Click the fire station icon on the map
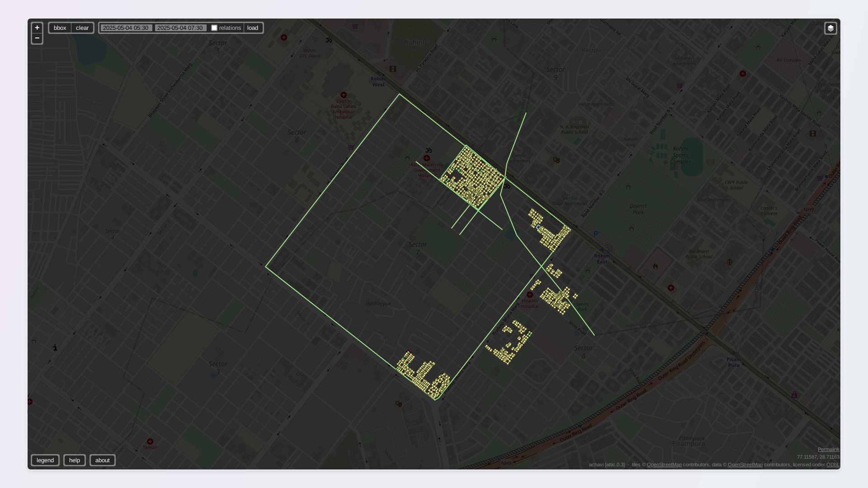Screen dimensions: 868x488 coord(656,266)
